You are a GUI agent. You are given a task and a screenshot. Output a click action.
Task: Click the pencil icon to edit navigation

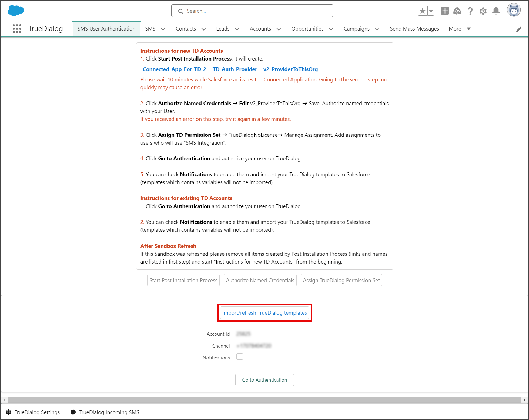coord(519,29)
